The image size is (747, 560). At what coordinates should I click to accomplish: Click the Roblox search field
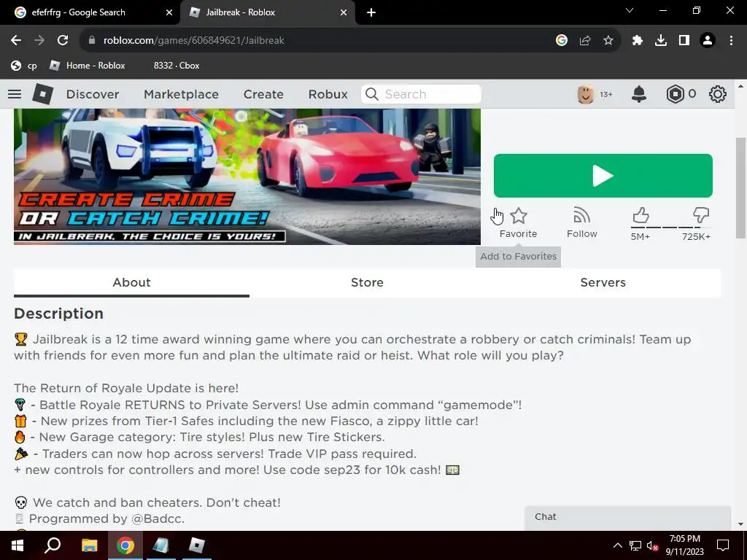pyautogui.click(x=421, y=94)
